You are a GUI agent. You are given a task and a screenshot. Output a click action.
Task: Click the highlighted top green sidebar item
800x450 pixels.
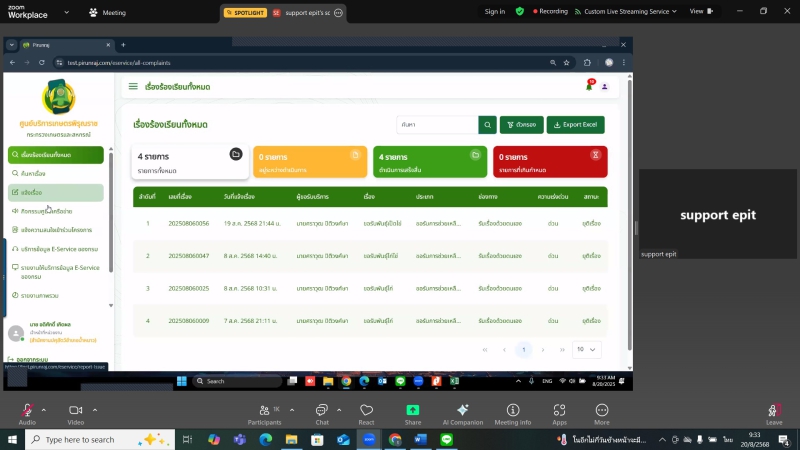pos(56,155)
